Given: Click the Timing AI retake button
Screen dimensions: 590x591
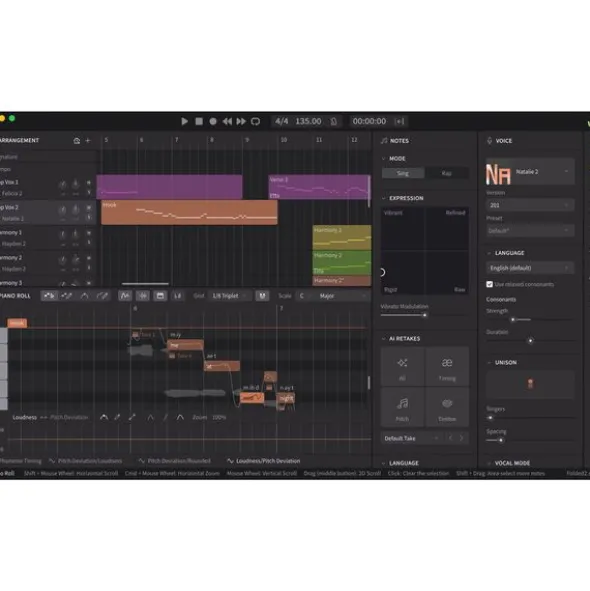Looking at the screenshot, I should click(447, 367).
